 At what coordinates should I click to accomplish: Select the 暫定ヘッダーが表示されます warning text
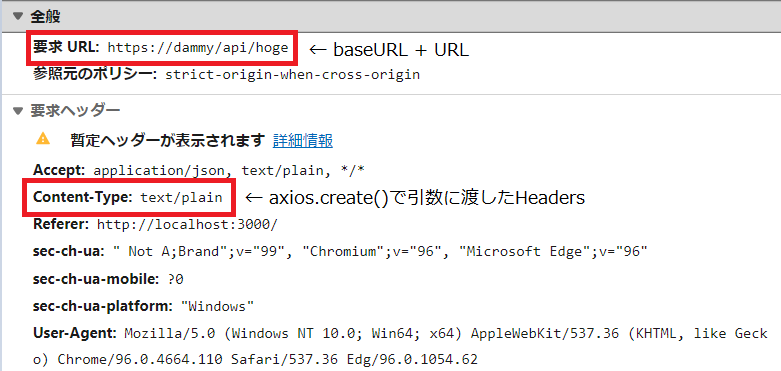pyautogui.click(x=167, y=141)
